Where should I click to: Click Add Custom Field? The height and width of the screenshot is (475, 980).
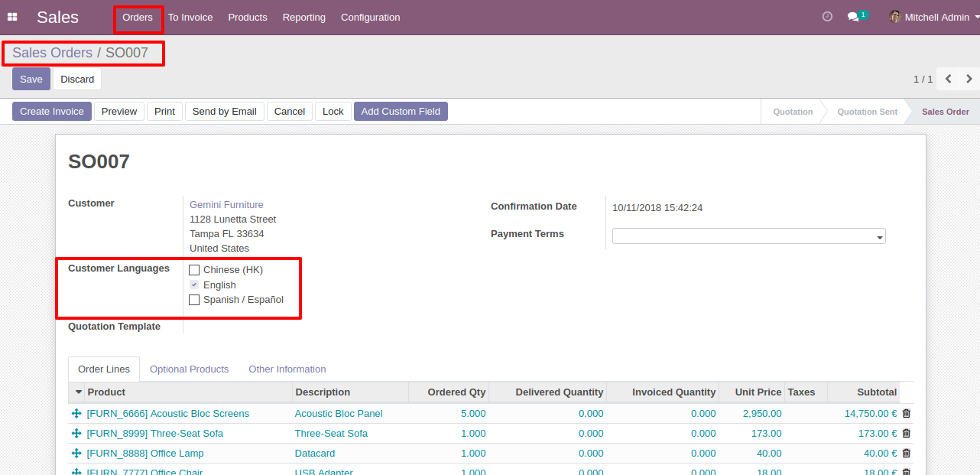pyautogui.click(x=401, y=112)
